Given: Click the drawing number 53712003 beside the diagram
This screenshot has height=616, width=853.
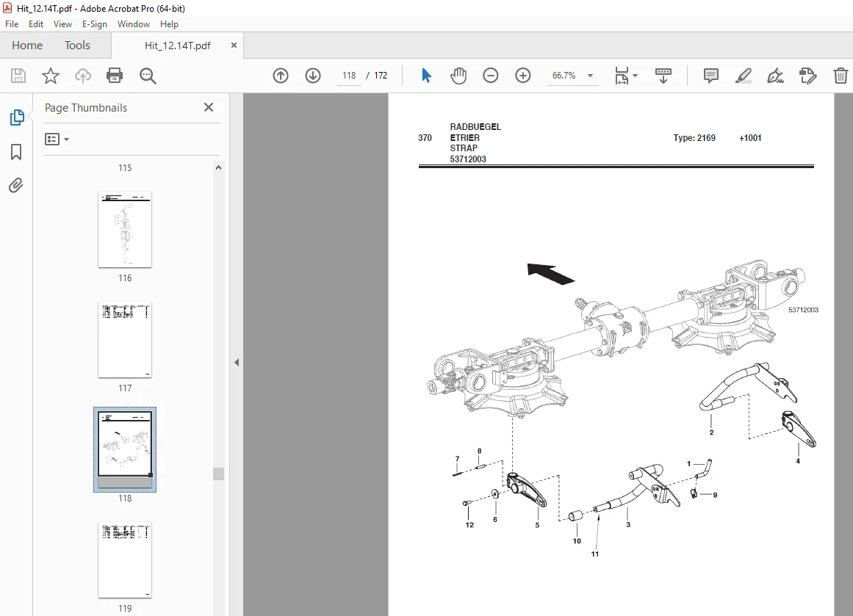Looking at the screenshot, I should click(803, 310).
